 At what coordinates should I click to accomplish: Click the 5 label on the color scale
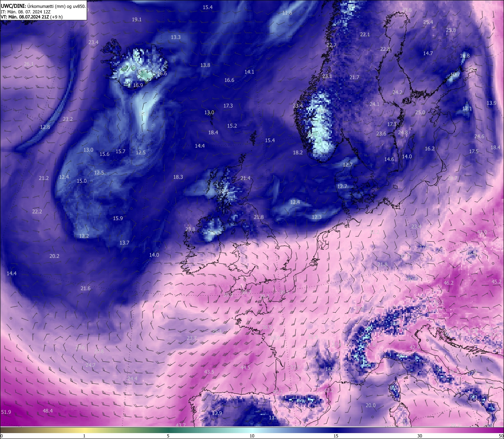[168, 436]
